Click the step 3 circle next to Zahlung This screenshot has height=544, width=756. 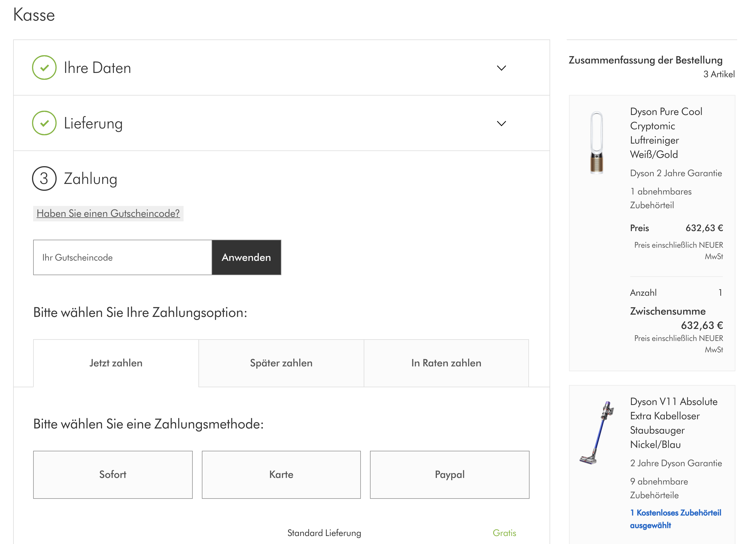click(44, 179)
